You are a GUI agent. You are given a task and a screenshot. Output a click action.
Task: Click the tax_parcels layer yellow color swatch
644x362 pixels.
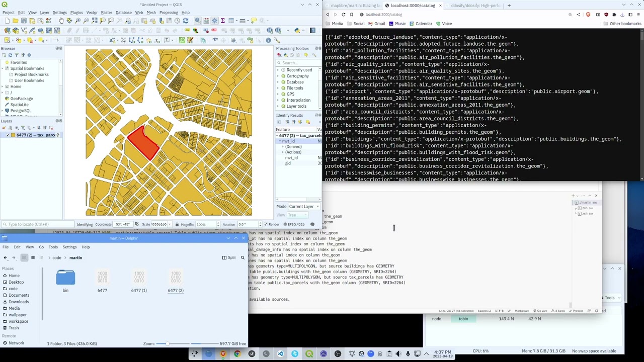pyautogui.click(x=13, y=135)
